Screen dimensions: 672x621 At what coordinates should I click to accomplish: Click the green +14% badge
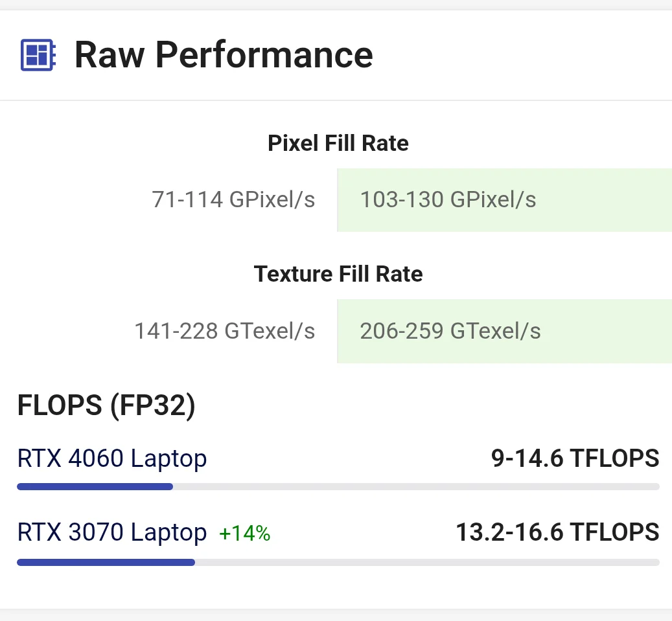244,534
